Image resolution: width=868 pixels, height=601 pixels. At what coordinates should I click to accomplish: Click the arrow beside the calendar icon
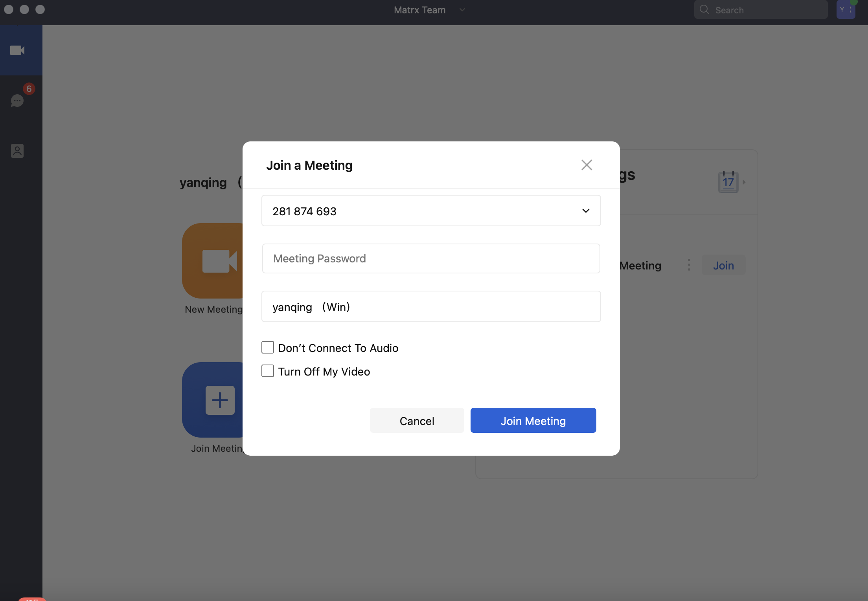744,182
